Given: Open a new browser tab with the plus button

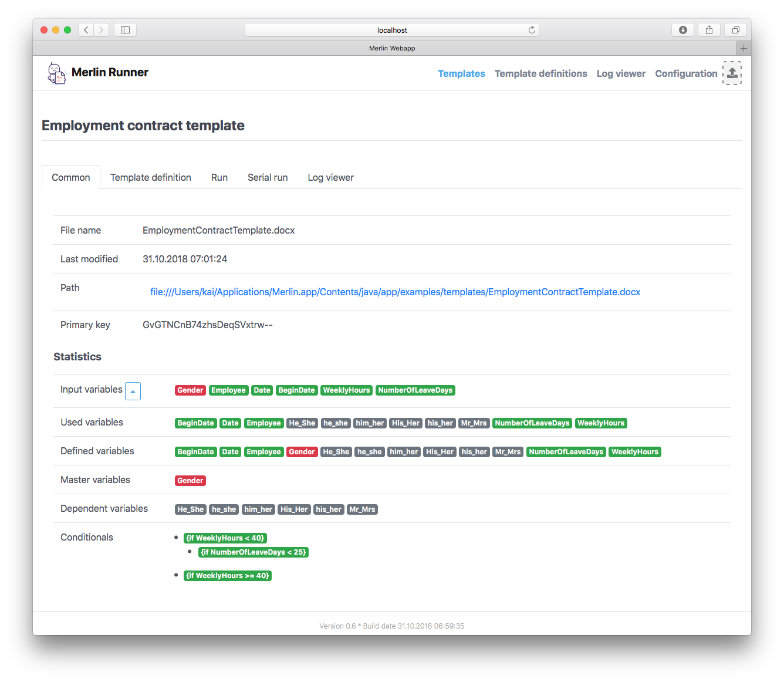Looking at the screenshot, I should (x=744, y=48).
